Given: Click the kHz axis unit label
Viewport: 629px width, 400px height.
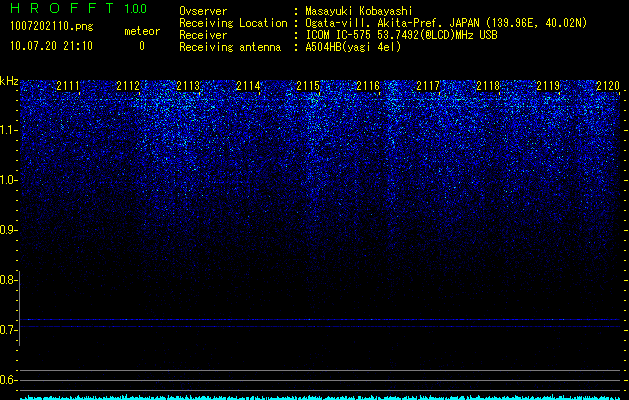Looking at the screenshot, I should pyautogui.click(x=9, y=81).
